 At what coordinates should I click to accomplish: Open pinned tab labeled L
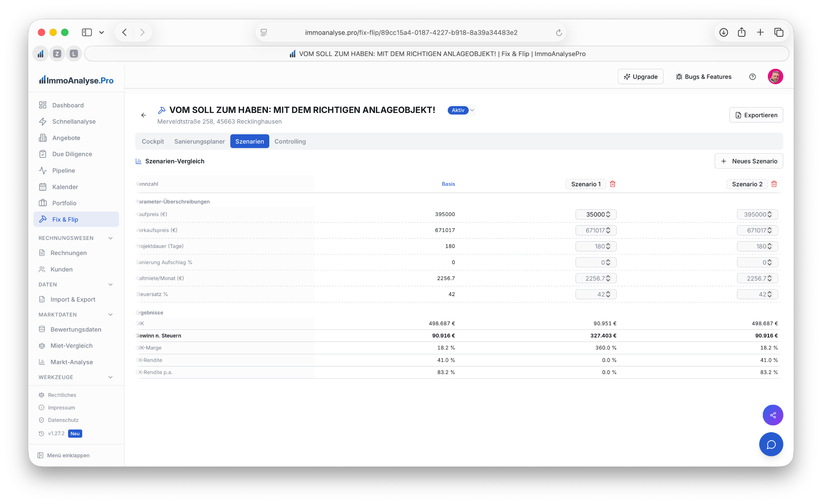(x=74, y=54)
